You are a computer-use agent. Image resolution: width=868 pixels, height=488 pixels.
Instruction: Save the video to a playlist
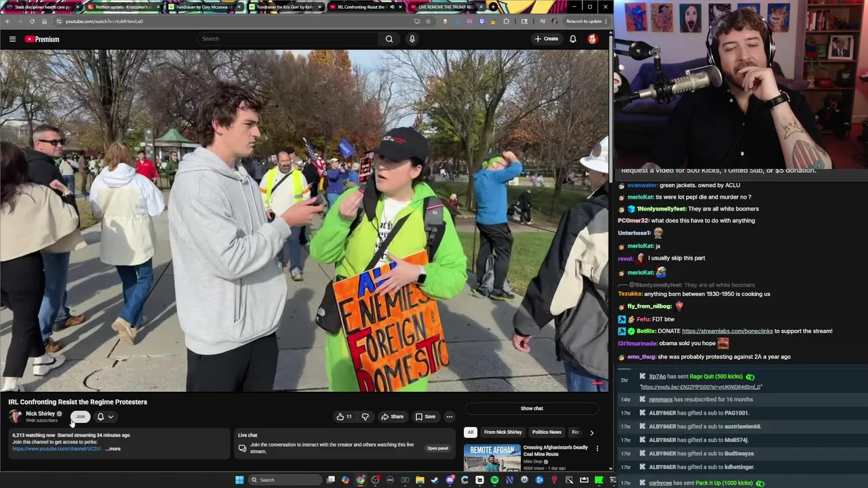[425, 417]
